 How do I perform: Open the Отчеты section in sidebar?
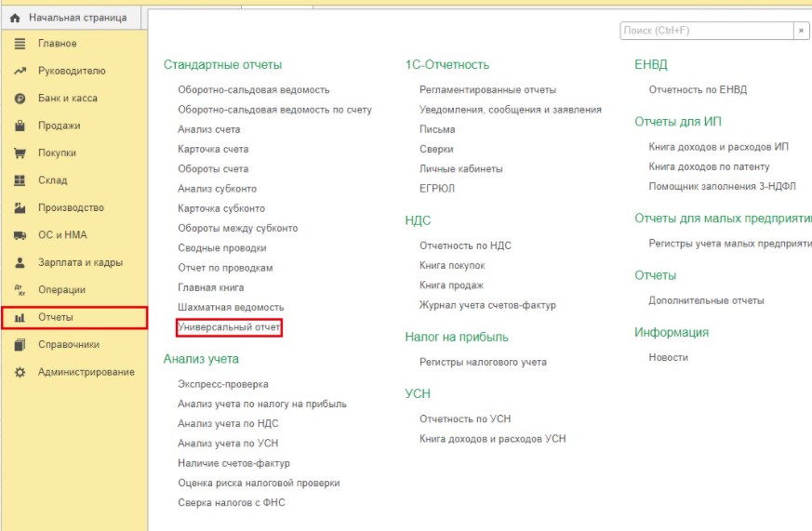(x=56, y=317)
